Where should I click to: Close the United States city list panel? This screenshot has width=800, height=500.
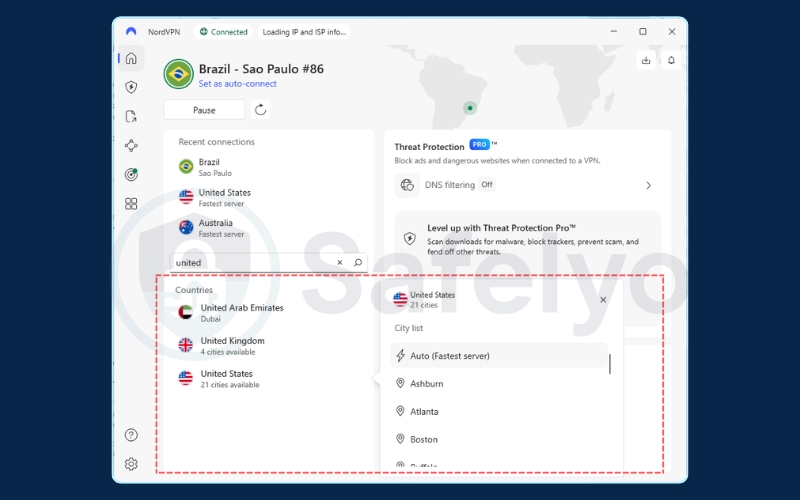pos(603,299)
